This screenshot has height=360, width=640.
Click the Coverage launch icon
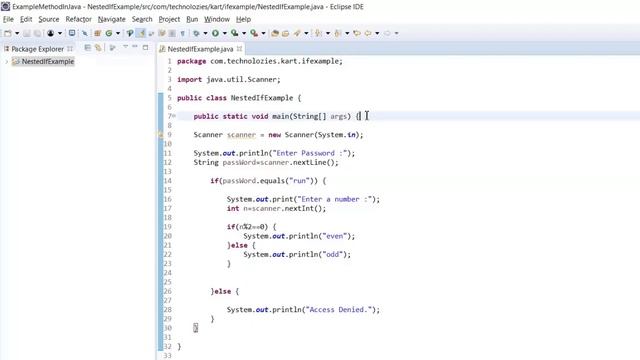pyautogui.click(x=234, y=33)
